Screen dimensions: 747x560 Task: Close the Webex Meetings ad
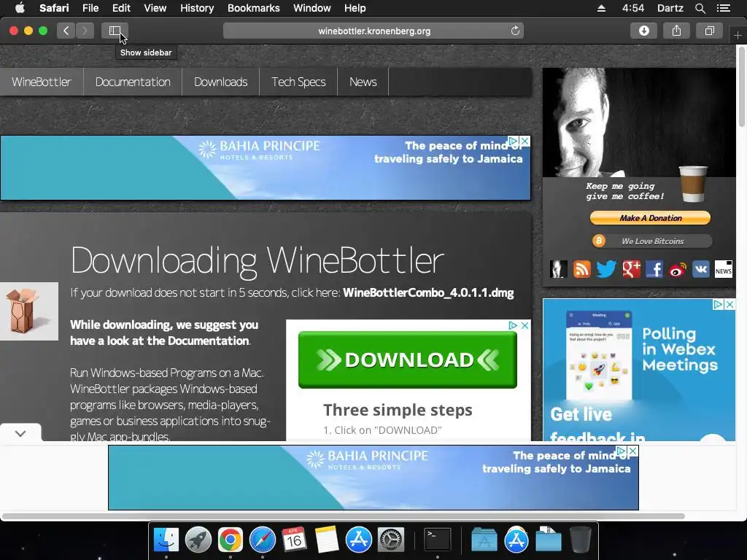pyautogui.click(x=729, y=304)
